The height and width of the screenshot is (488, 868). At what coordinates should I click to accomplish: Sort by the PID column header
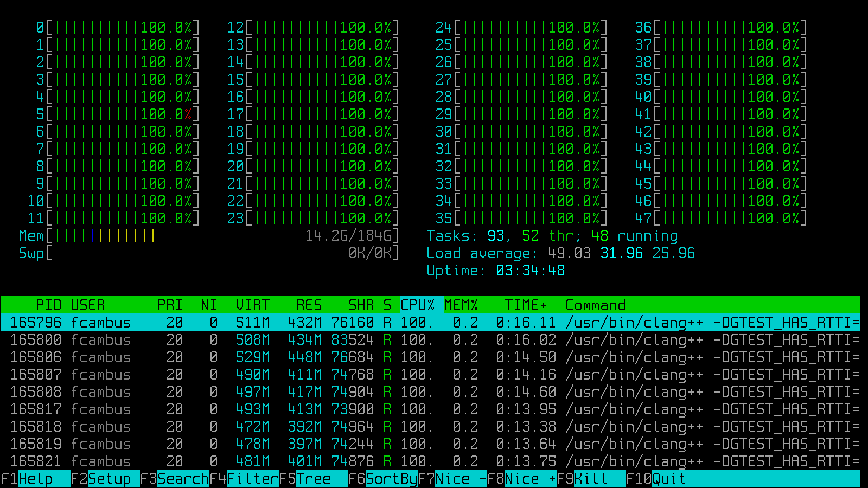(48, 305)
